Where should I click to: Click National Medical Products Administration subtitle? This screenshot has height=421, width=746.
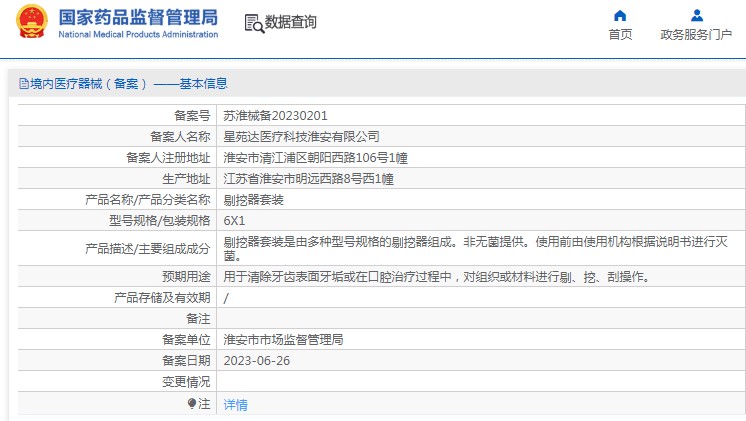pos(138,35)
